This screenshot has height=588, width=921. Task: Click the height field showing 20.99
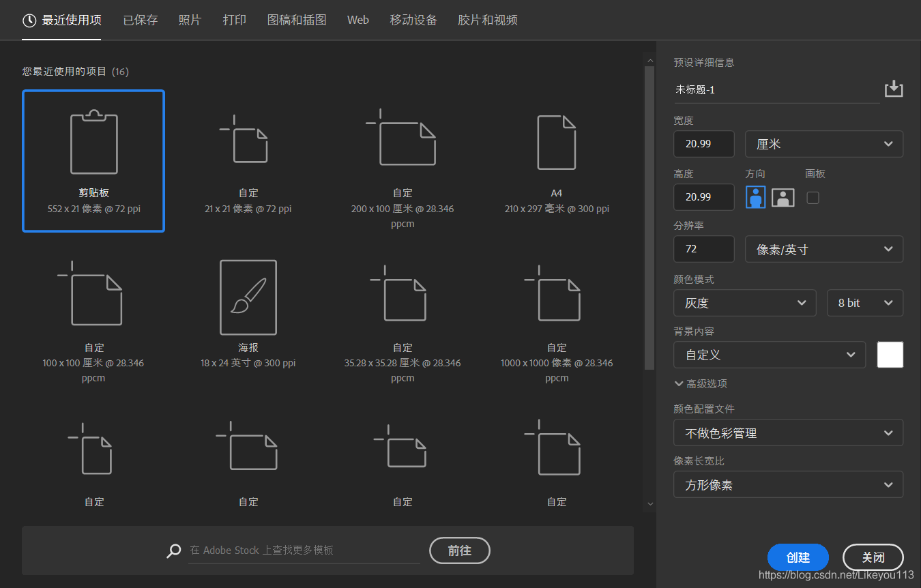[704, 197]
